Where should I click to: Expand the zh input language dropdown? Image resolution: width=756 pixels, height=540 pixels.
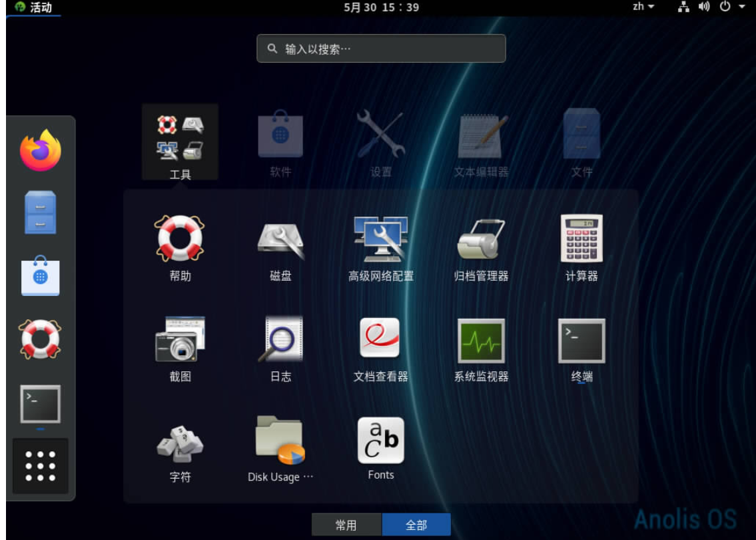pos(643,7)
